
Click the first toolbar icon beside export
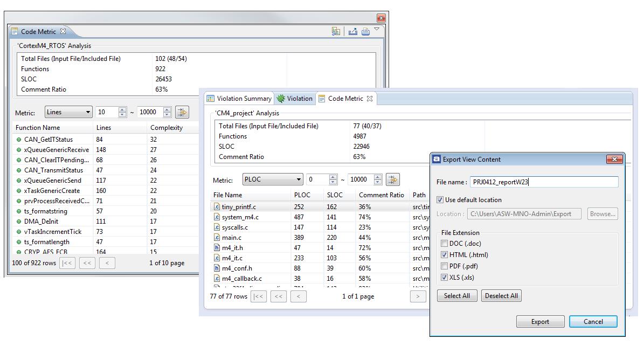[336, 32]
